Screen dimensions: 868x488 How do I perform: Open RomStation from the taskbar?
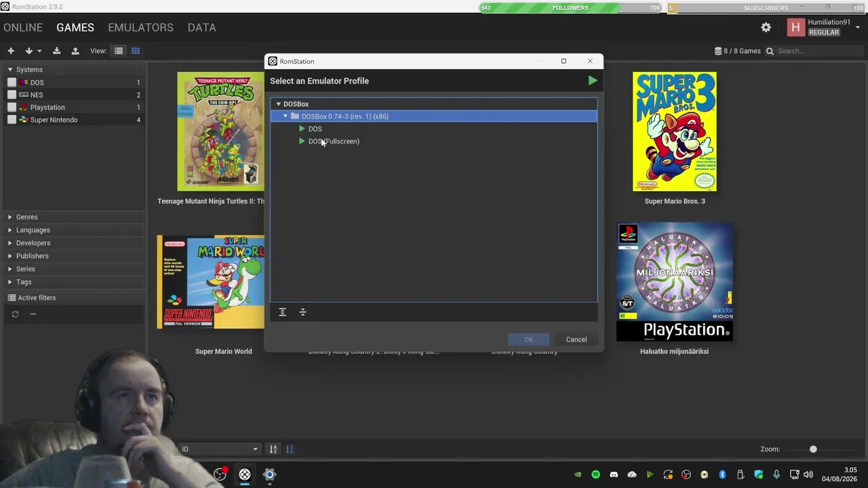coord(245,474)
